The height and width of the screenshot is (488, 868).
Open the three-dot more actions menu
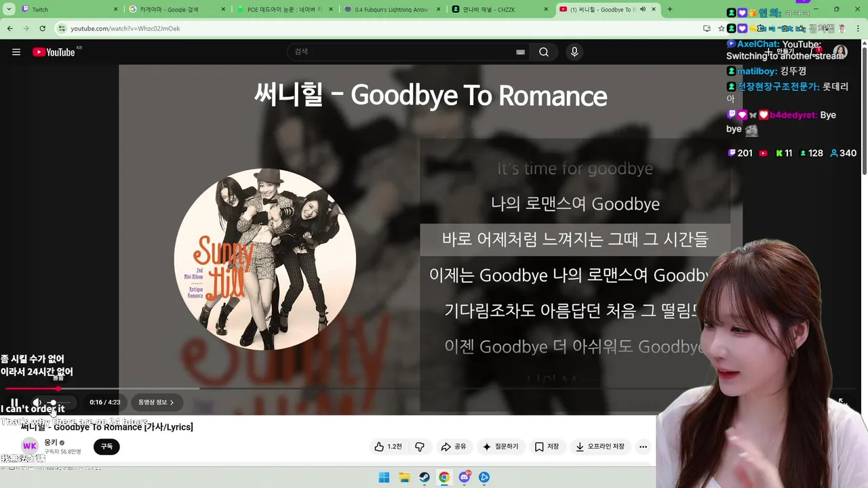tap(643, 447)
